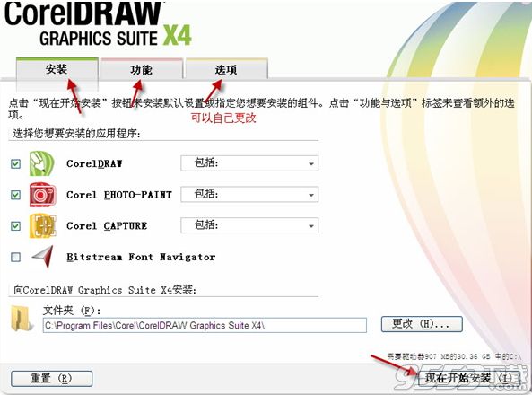Click the yellow folder icon
Image resolution: width=532 pixels, height=395 pixels.
(22, 318)
